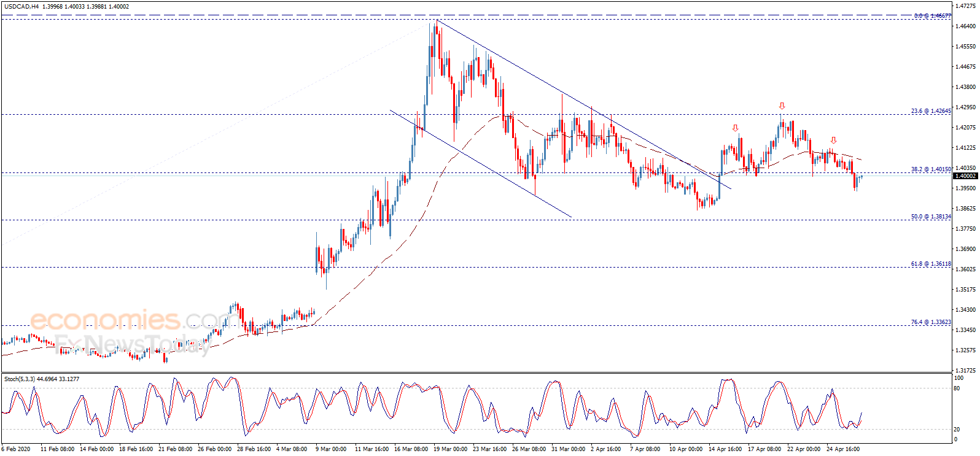Click the "26 Feb 00:00" time axis label

(215, 449)
